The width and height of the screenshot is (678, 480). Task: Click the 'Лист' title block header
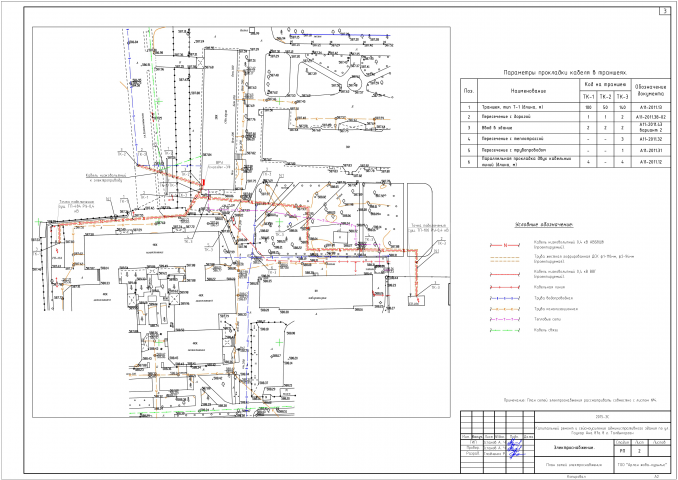coord(639,443)
